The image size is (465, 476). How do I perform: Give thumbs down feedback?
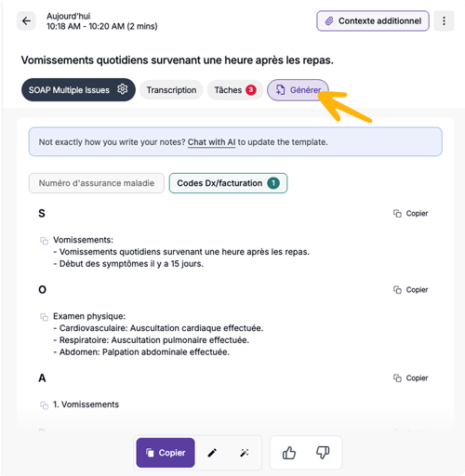(323, 453)
